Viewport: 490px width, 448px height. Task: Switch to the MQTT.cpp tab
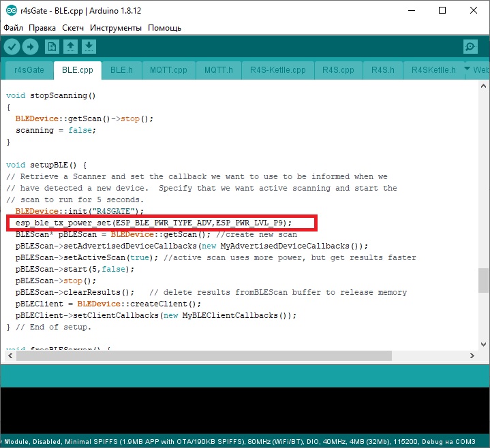[x=168, y=70]
